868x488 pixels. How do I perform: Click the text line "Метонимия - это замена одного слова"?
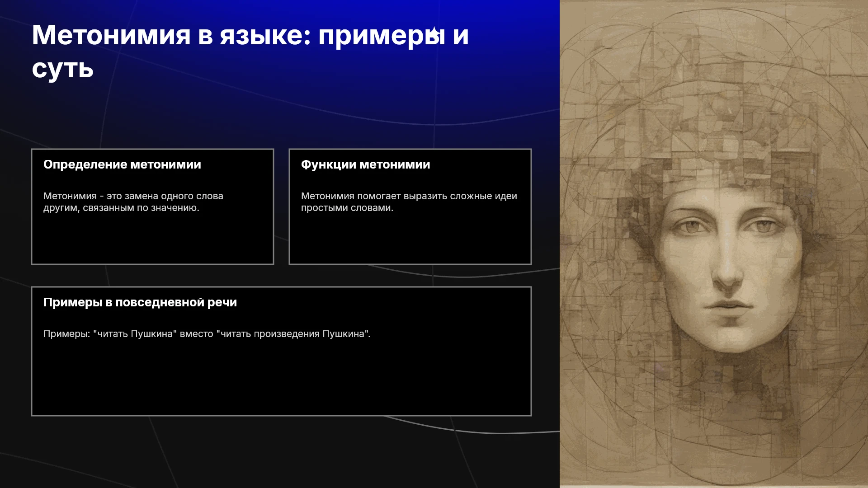tap(133, 196)
